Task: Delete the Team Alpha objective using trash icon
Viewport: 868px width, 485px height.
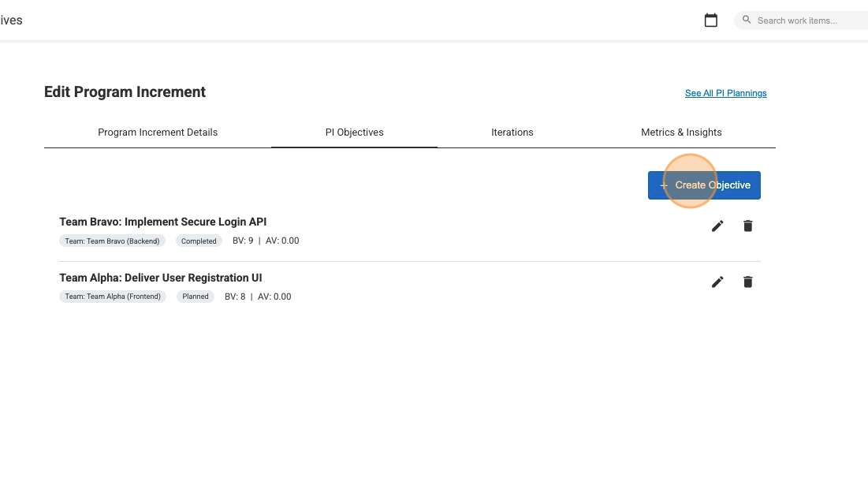Action: (747, 282)
